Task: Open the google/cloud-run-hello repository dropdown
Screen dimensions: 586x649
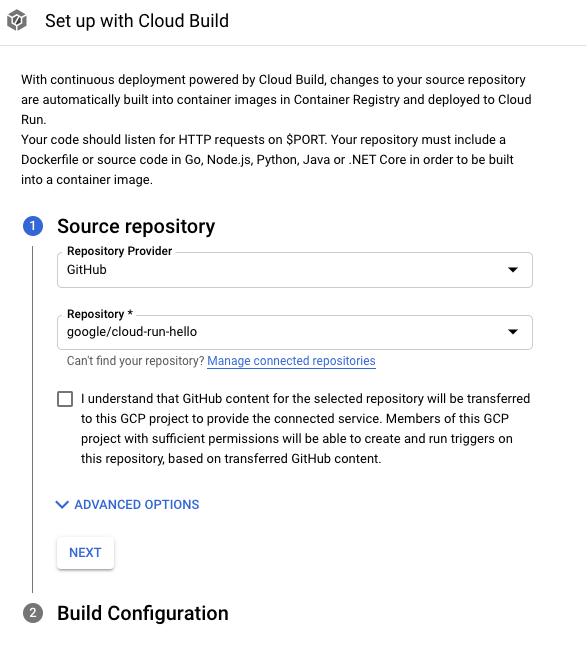Action: 295,332
